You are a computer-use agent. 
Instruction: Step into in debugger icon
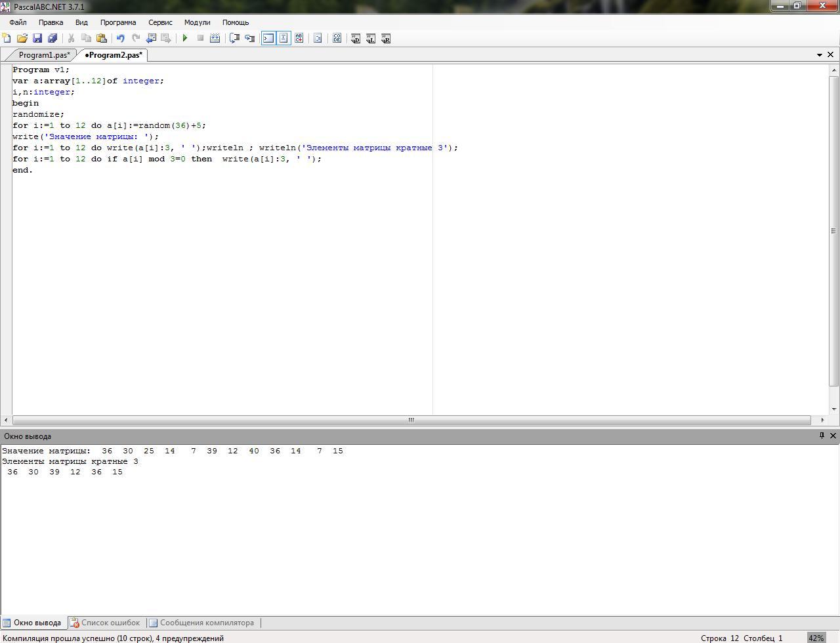249,38
